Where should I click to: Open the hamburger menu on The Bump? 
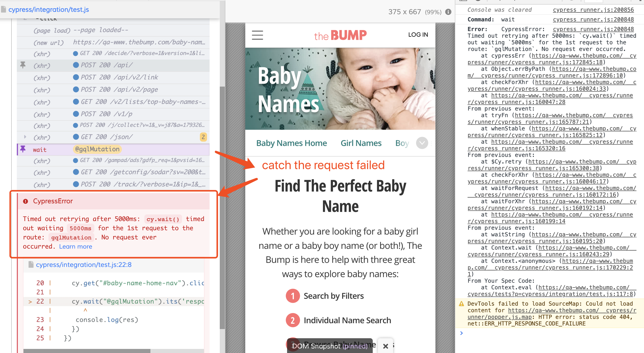257,35
